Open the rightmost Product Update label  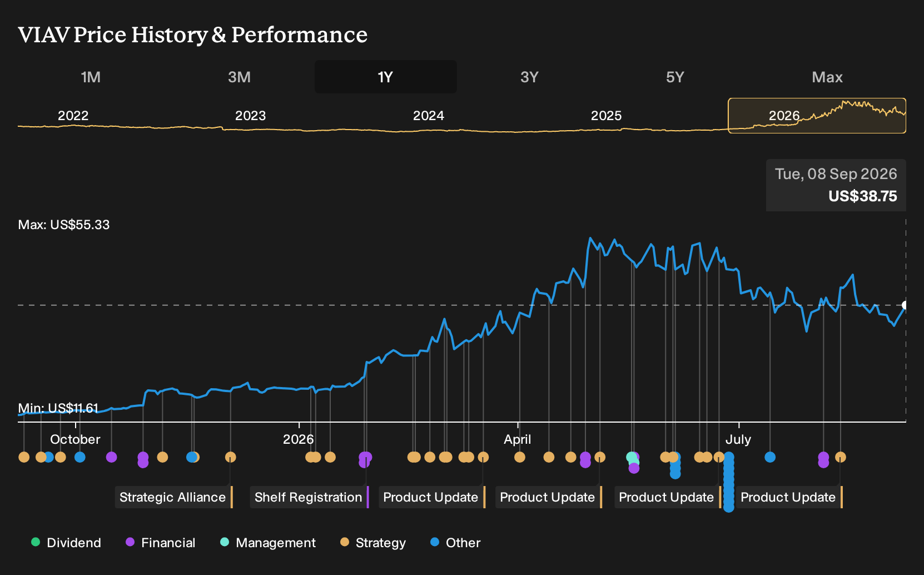coord(789,497)
